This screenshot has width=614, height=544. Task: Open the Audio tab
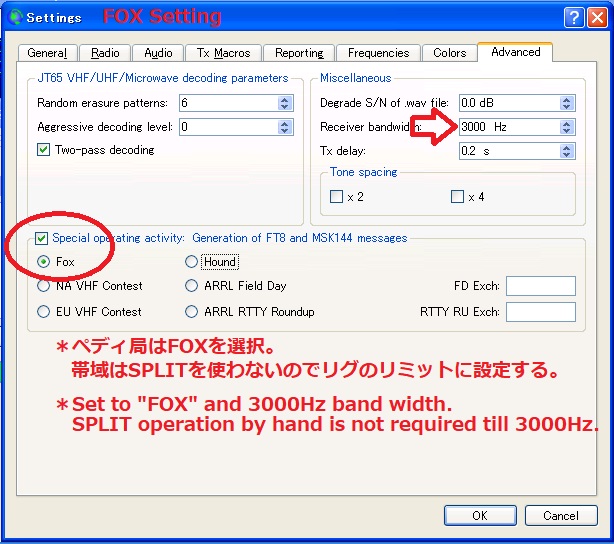click(x=158, y=53)
